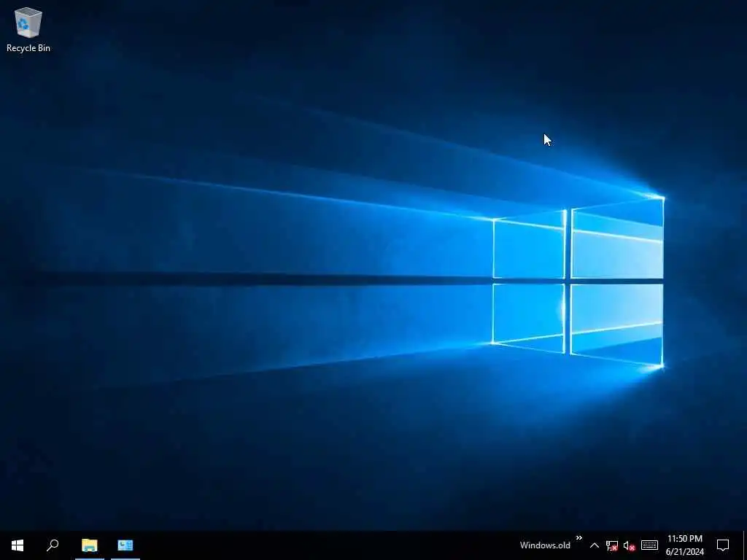Open the muted volume tray icon
This screenshot has width=747, height=560.
point(630,545)
